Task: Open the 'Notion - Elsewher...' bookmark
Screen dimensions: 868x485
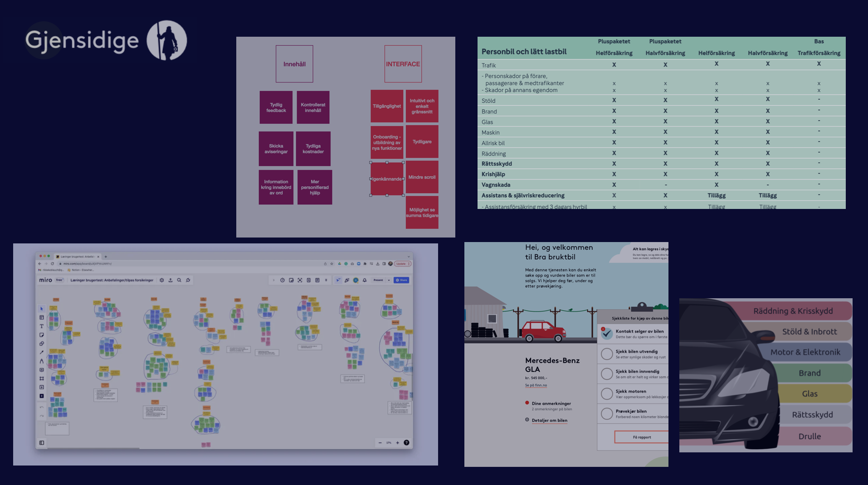Action: 80,270
